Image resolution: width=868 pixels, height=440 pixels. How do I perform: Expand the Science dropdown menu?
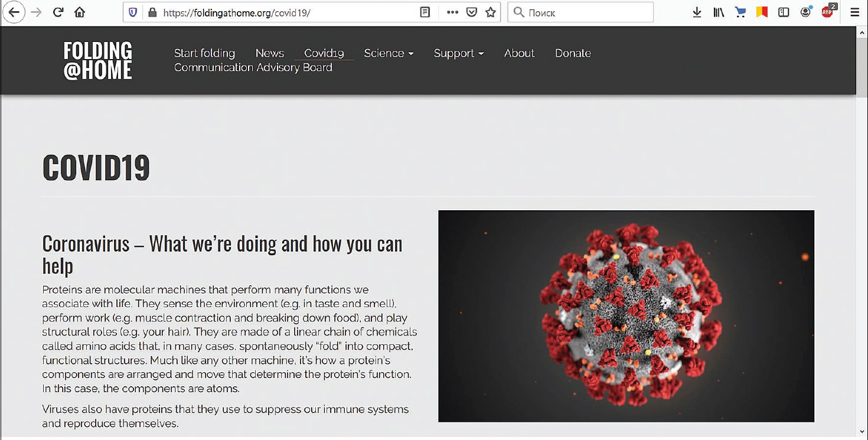[389, 53]
